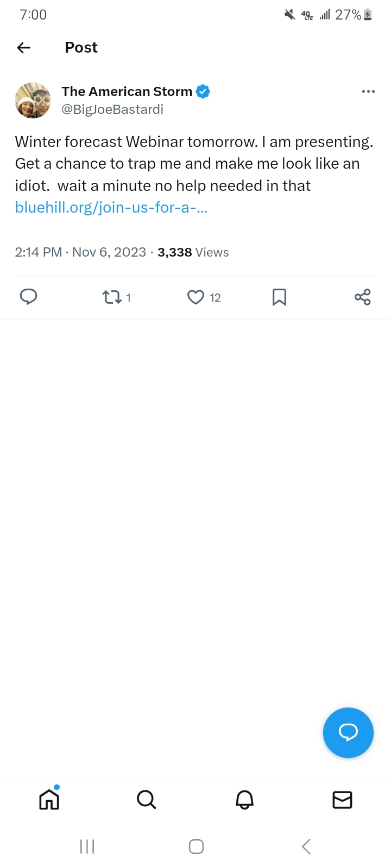
Task: Tap the reply speech bubble icon
Action: click(28, 297)
